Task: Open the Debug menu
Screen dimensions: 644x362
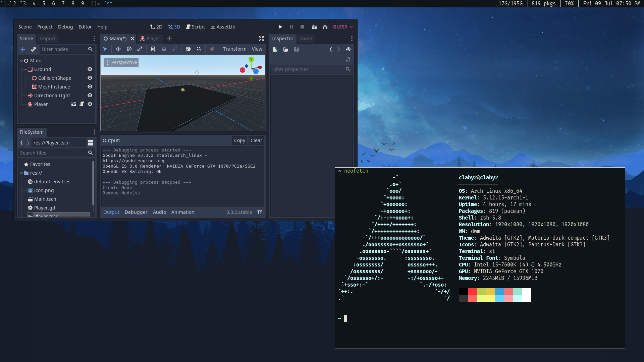Action: pos(65,27)
